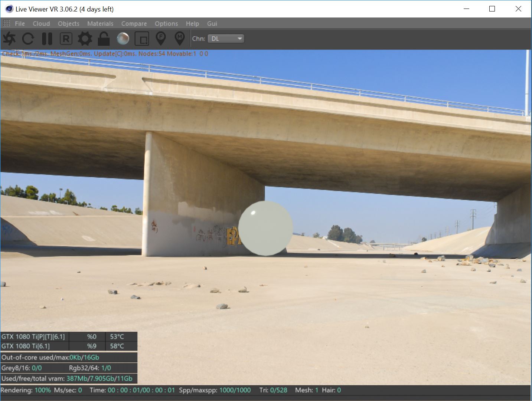Select the focus picker pin icon

point(161,39)
